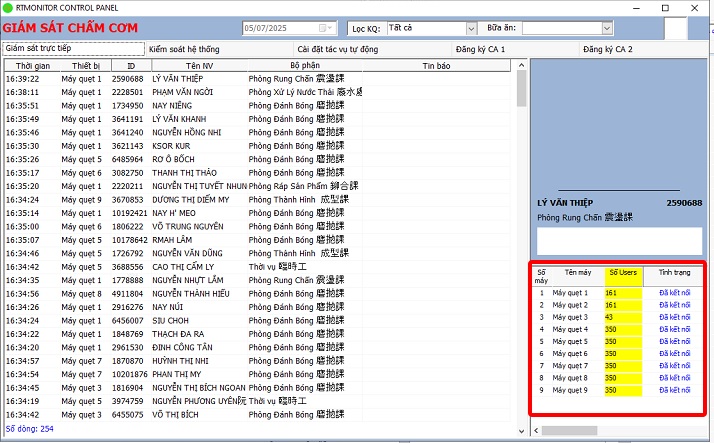Select row VÕ TRUNG NGUYÊN
The height and width of the screenshot is (443, 714).
258,227
